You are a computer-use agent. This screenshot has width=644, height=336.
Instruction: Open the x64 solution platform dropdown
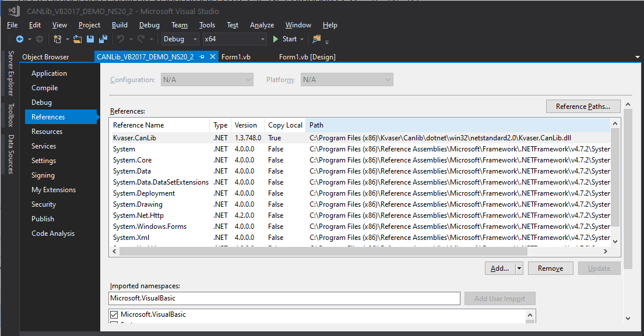point(234,39)
